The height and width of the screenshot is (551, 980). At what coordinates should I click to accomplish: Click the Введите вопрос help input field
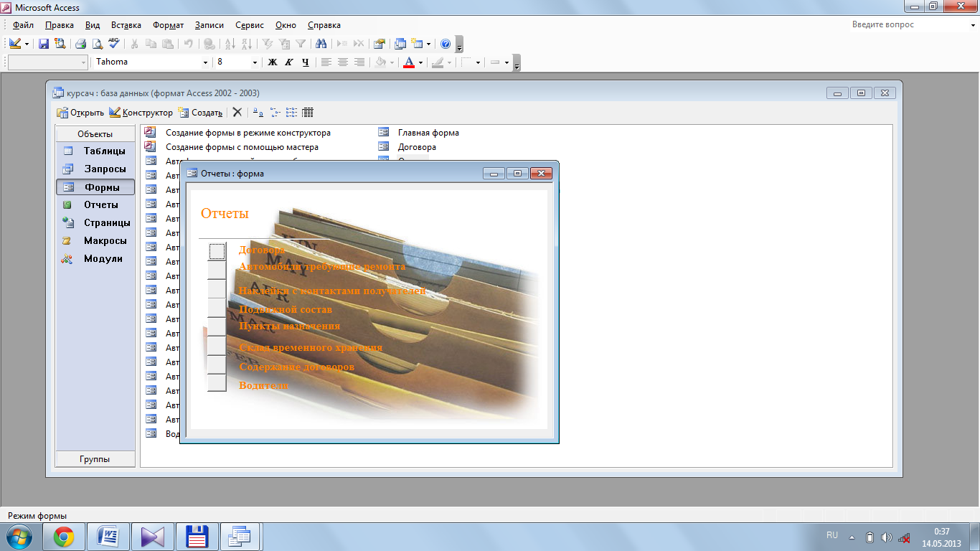click(908, 24)
